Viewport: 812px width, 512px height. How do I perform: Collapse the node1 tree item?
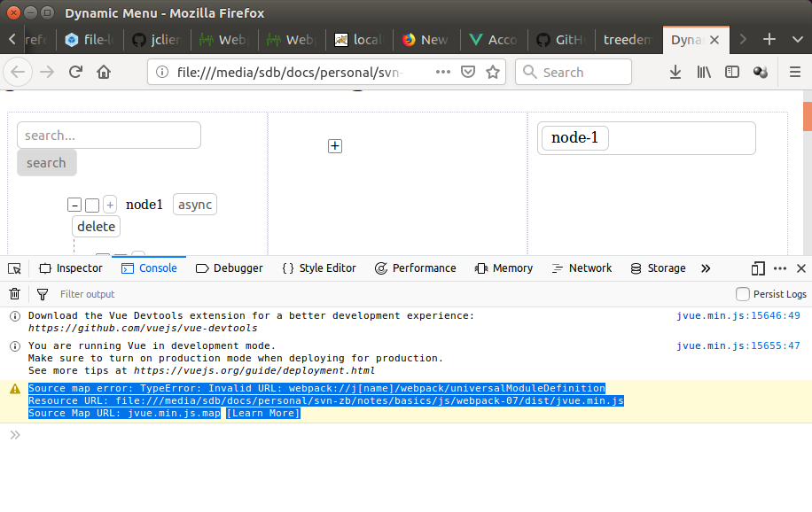click(x=75, y=206)
